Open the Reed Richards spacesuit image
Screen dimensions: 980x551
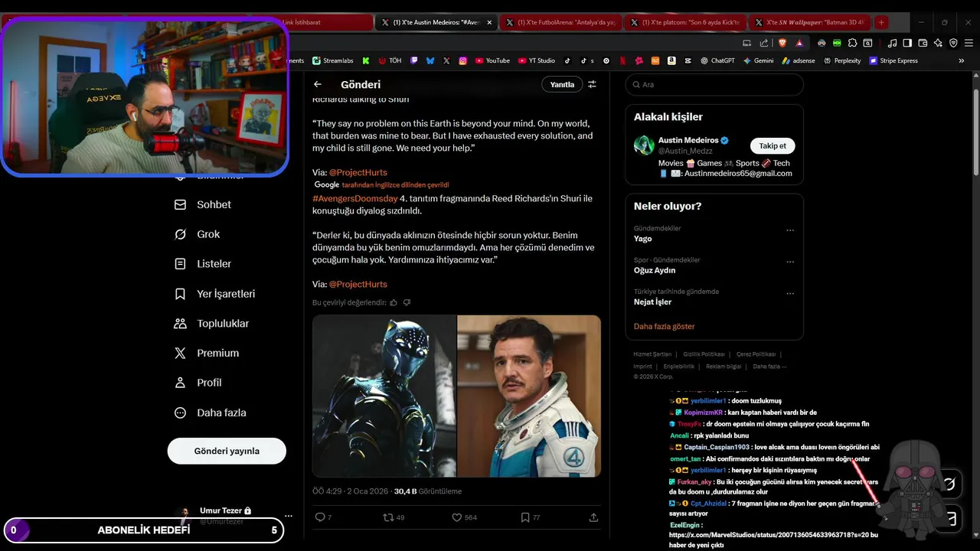529,396
